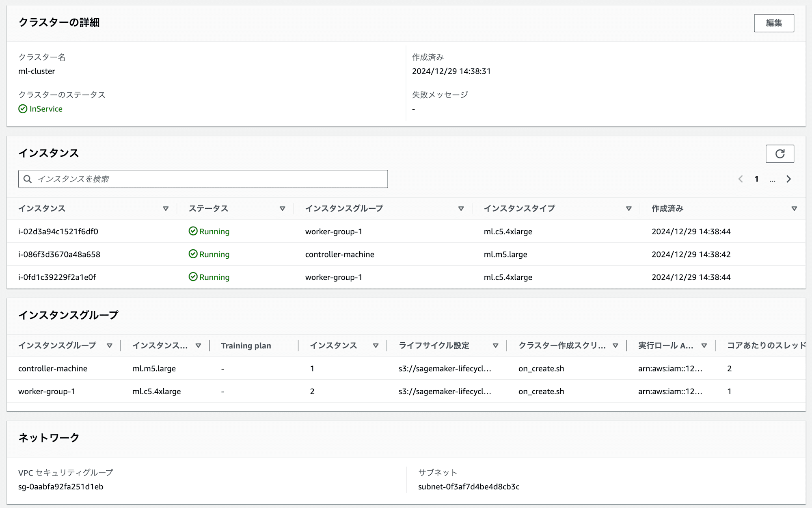Go to next instances page

tap(788, 179)
